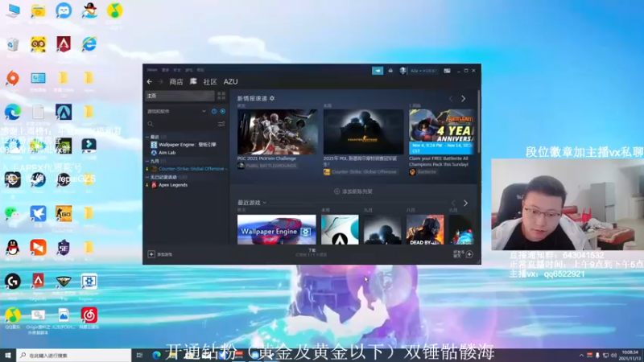The image size is (644, 362).
Task: Open Steam friends notification icon
Action: 390,71
